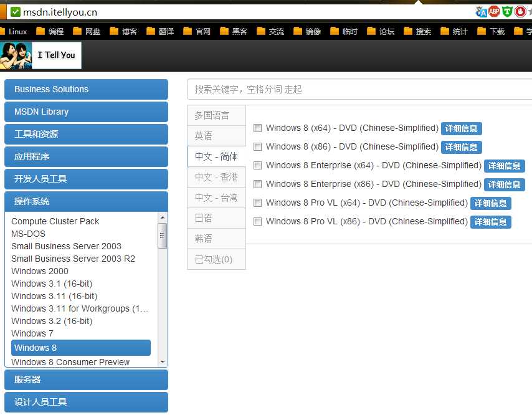This screenshot has width=532, height=415.
Task: Show 详细信息 for Windows 8 Pro VL (x64)
Action: pos(491,203)
